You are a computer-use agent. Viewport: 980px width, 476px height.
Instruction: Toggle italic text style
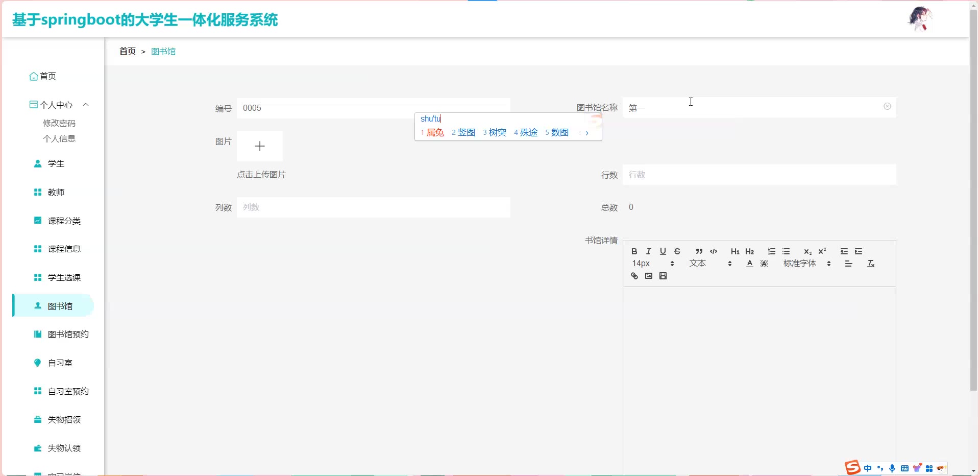(x=648, y=251)
